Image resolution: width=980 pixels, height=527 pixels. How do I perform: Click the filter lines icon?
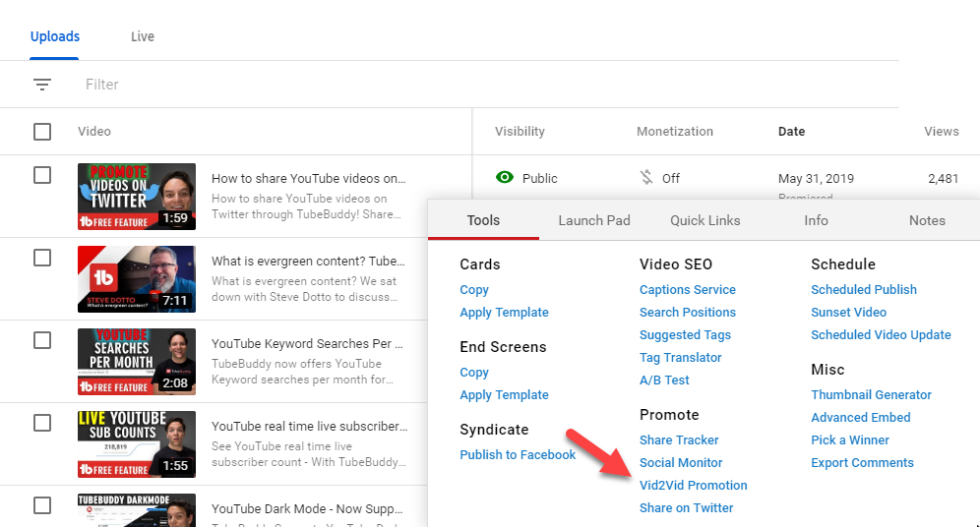tap(42, 85)
